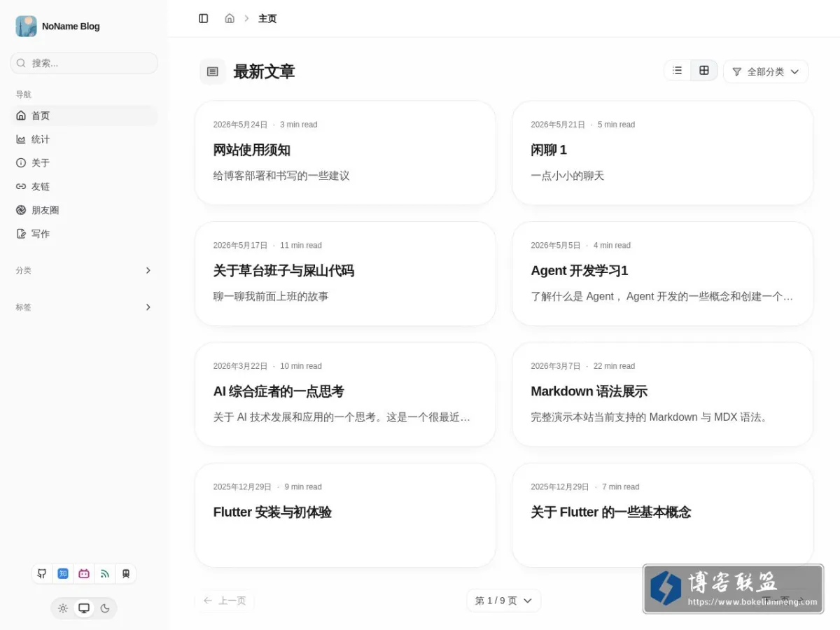Click the description 聊一聊我前面上班的故事
Viewport: 840px width, 630px height.
[271, 296]
